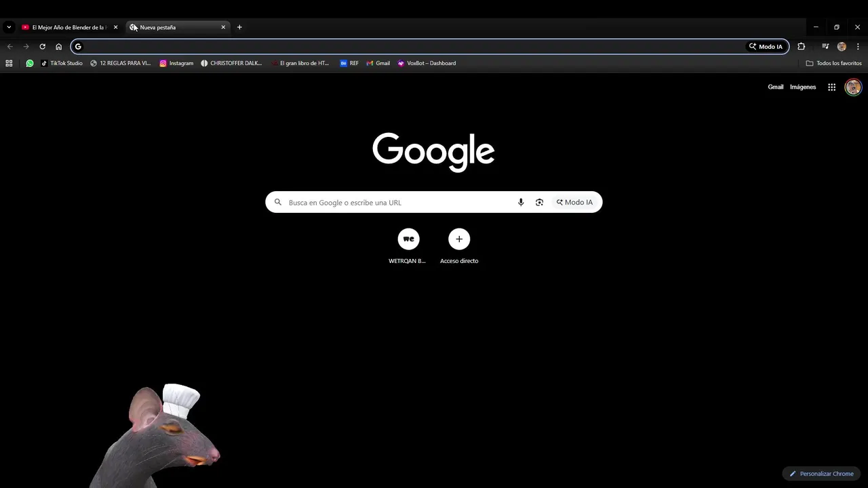868x488 pixels.
Task: Click the magnifier icon in search box
Action: point(277,202)
